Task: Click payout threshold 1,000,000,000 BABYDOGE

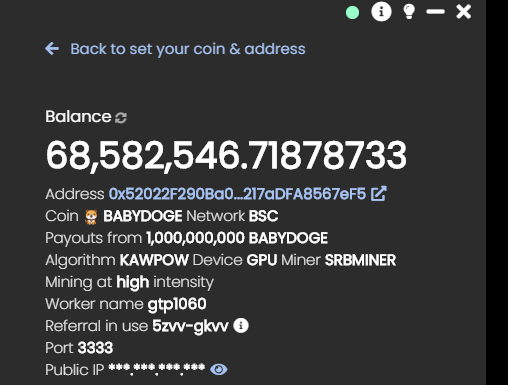Action: click(x=237, y=238)
